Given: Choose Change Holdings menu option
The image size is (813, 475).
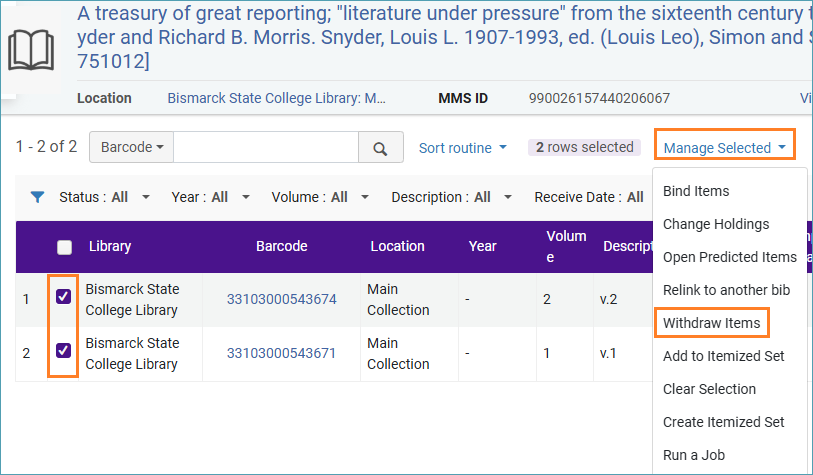Looking at the screenshot, I should (716, 224).
